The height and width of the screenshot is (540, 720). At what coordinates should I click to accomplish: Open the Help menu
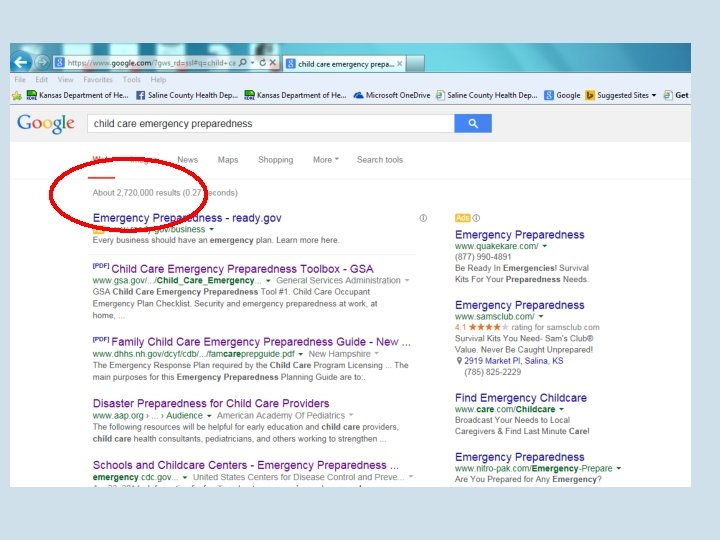158,79
